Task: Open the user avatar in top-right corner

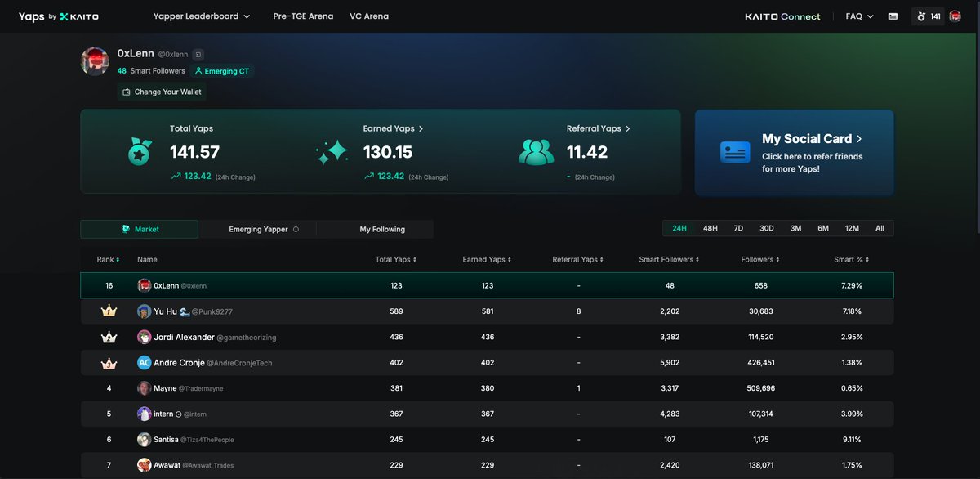Action: click(955, 16)
